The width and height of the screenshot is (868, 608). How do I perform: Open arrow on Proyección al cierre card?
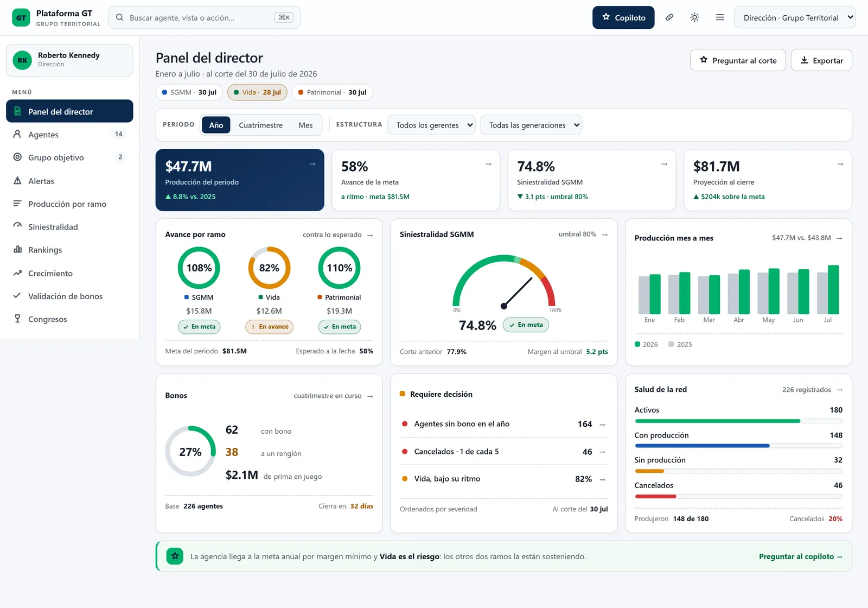click(840, 164)
